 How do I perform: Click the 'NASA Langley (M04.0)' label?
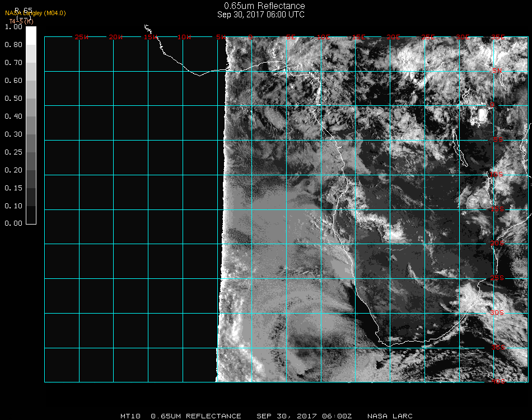point(35,13)
